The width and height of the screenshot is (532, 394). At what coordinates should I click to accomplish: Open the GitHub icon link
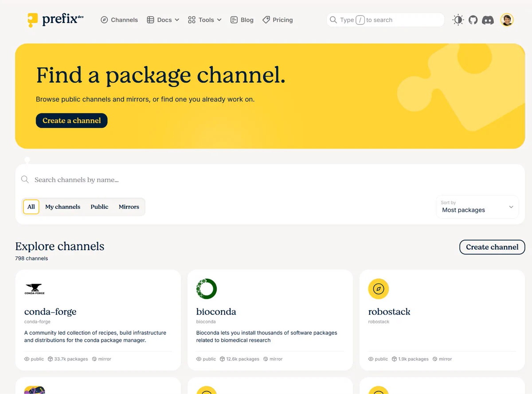click(473, 20)
